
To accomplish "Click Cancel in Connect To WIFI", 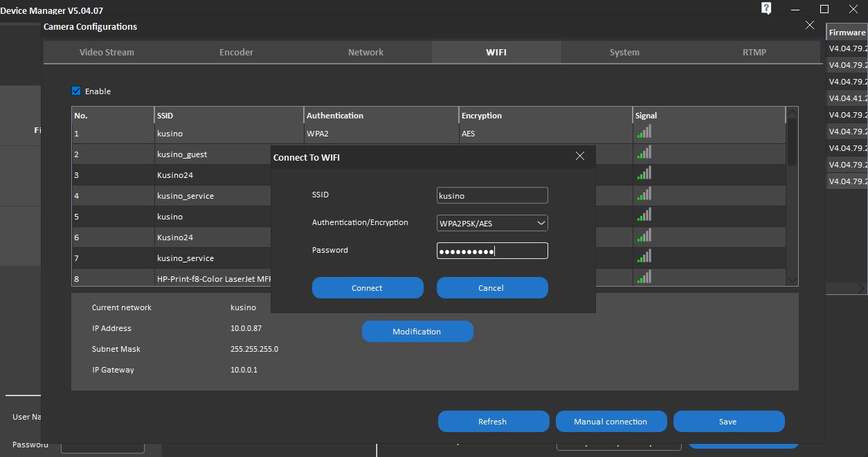I will tap(492, 288).
